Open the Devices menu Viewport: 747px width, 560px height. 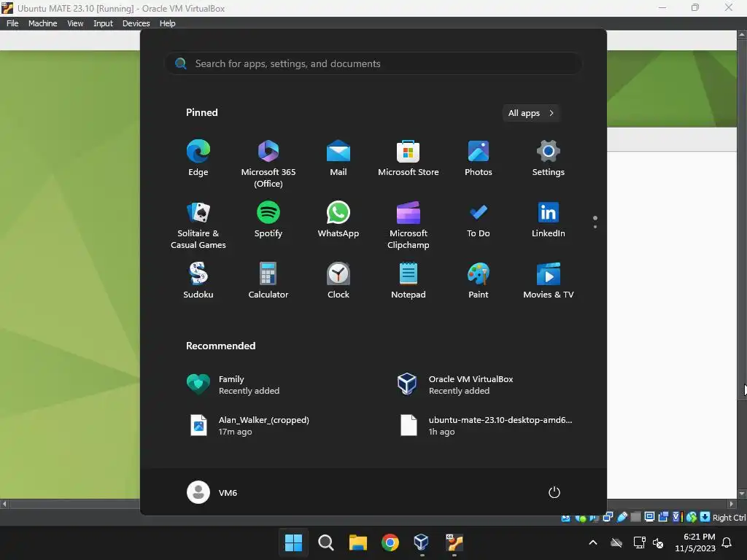point(136,23)
